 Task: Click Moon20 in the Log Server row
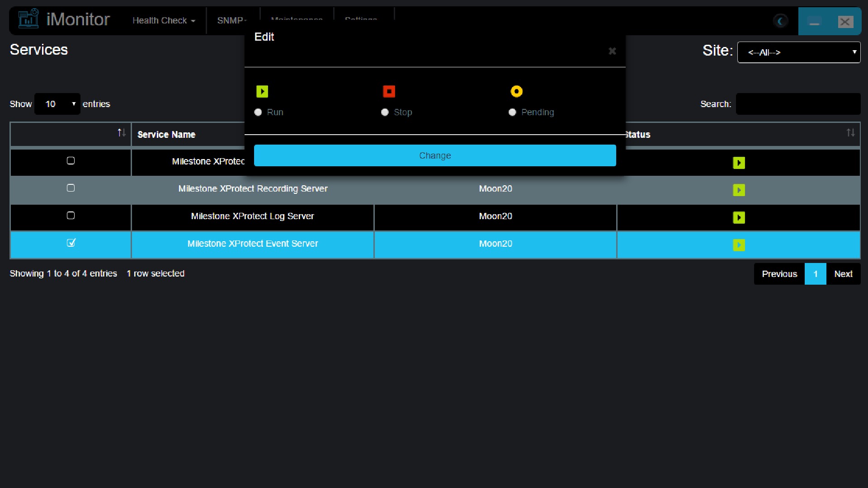(495, 216)
